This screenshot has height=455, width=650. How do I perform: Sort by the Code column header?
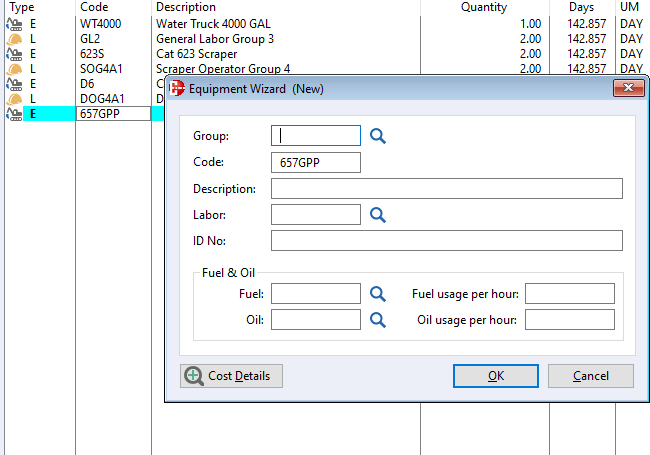pyautogui.click(x=94, y=7)
